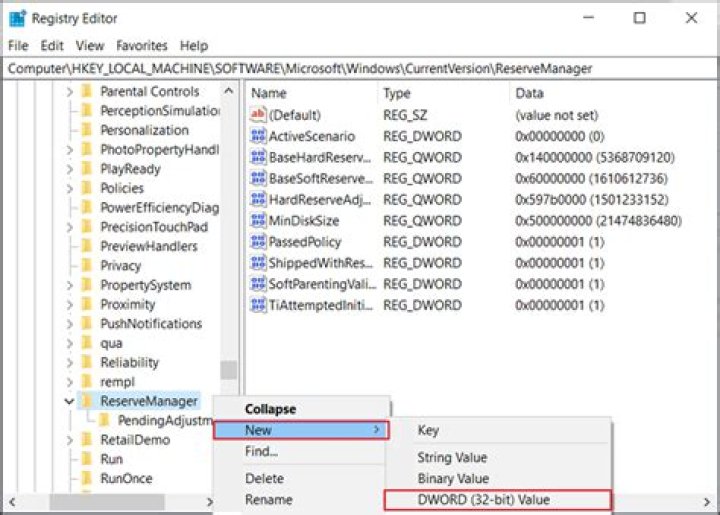Screen dimensions: 720x515
Task: Click the (Default) string value icon
Action: (258, 115)
